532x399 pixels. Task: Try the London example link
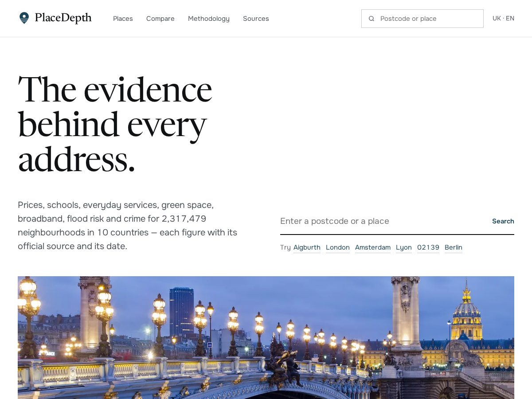[x=338, y=247]
